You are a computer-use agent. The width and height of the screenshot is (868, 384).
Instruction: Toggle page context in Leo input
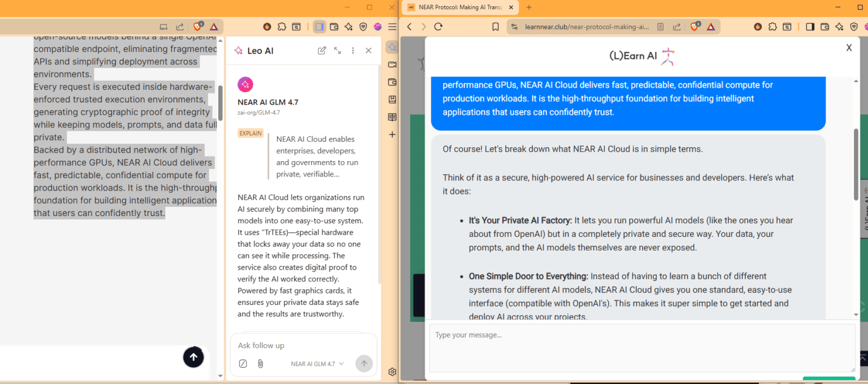coord(243,364)
